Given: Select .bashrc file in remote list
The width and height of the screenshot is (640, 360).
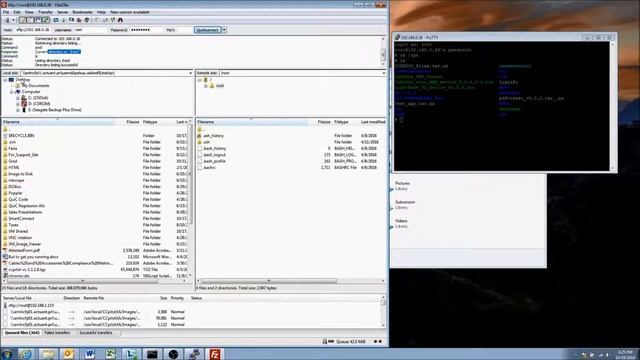Looking at the screenshot, I should click(209, 168).
